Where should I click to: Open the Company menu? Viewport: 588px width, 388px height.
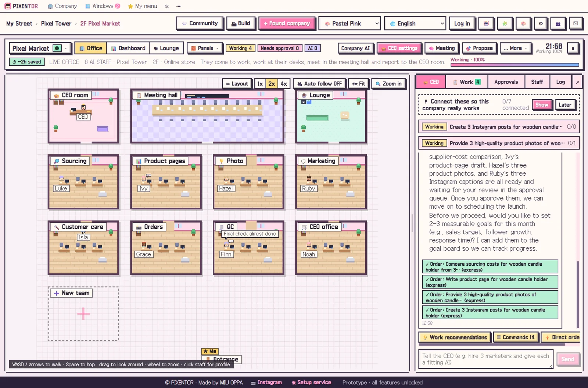[x=62, y=6]
